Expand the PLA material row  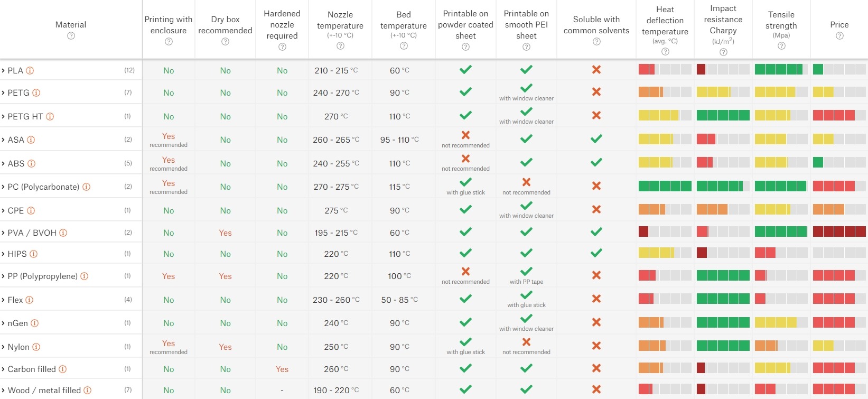[x=4, y=70]
